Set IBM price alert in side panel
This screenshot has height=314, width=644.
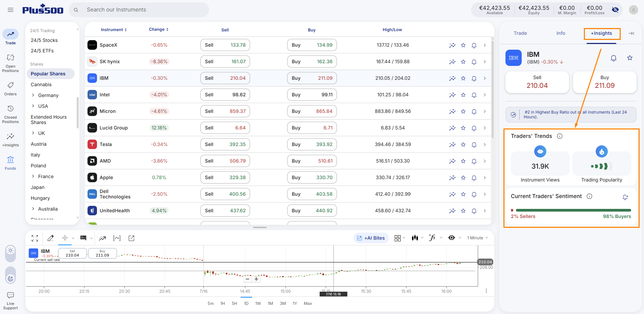614,58
